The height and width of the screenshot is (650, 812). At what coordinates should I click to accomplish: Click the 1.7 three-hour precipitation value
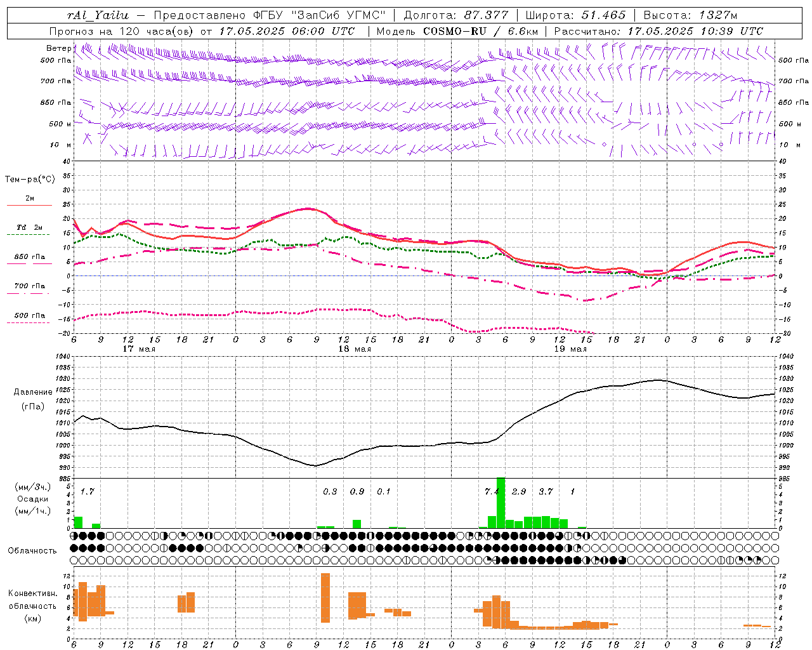(x=87, y=491)
